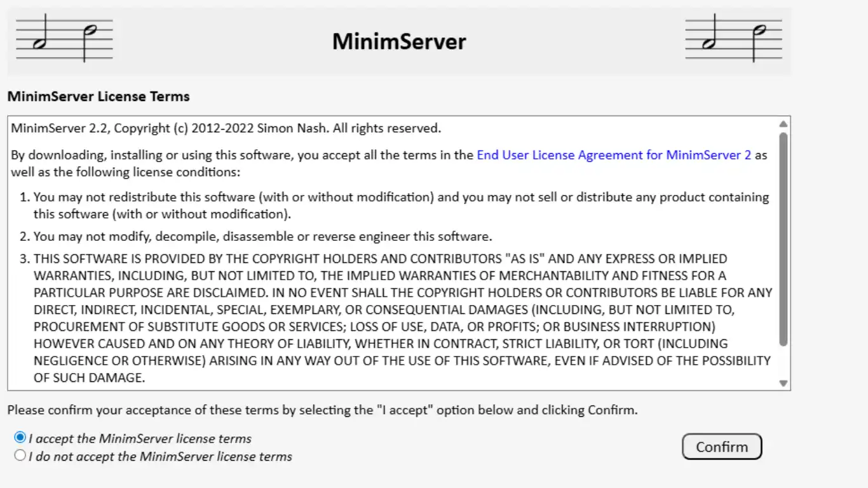Click the right musical notes logo
The image size is (868, 488).
point(733,39)
